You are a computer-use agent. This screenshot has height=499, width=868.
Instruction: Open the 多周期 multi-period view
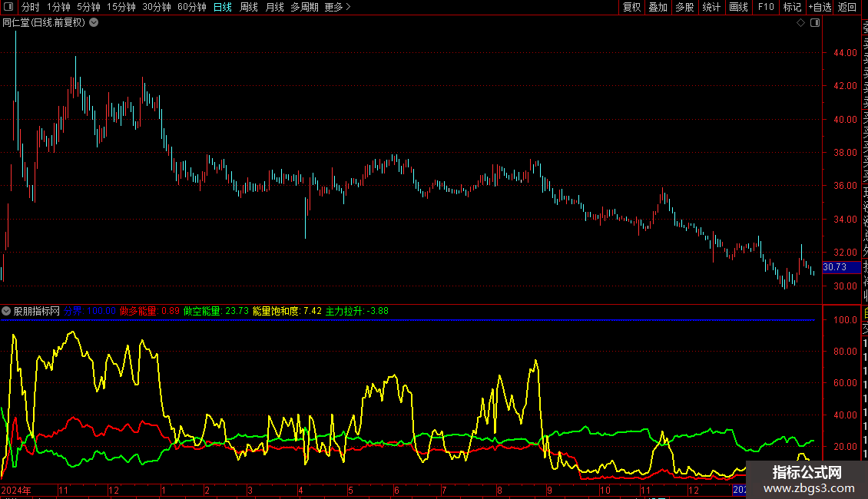pos(304,7)
